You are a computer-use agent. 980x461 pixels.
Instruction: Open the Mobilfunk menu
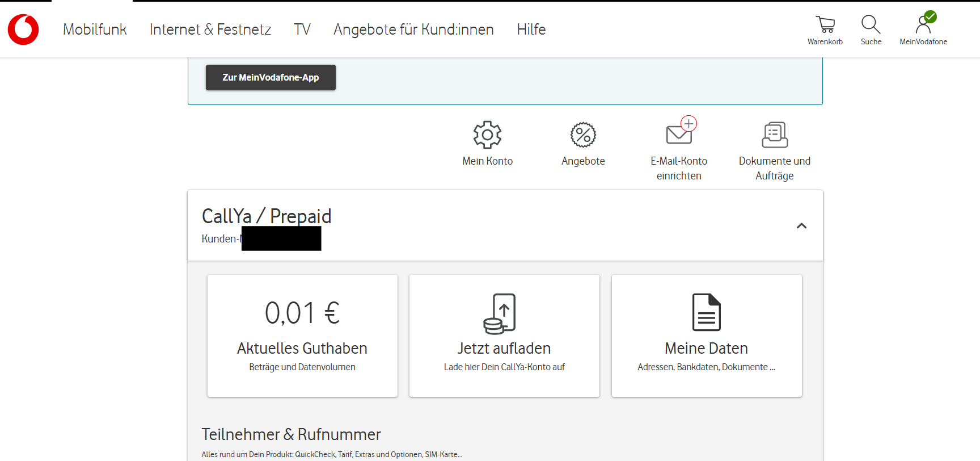pyautogui.click(x=95, y=30)
